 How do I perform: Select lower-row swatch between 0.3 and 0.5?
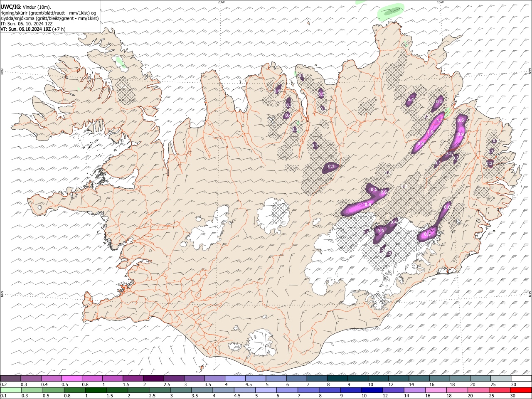pyautogui.click(x=32, y=390)
